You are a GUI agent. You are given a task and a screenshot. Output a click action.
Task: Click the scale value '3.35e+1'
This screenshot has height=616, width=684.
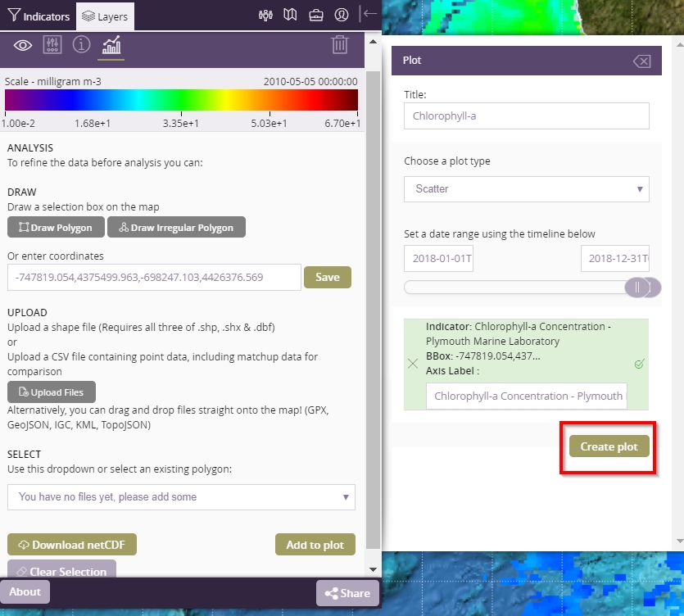point(180,124)
